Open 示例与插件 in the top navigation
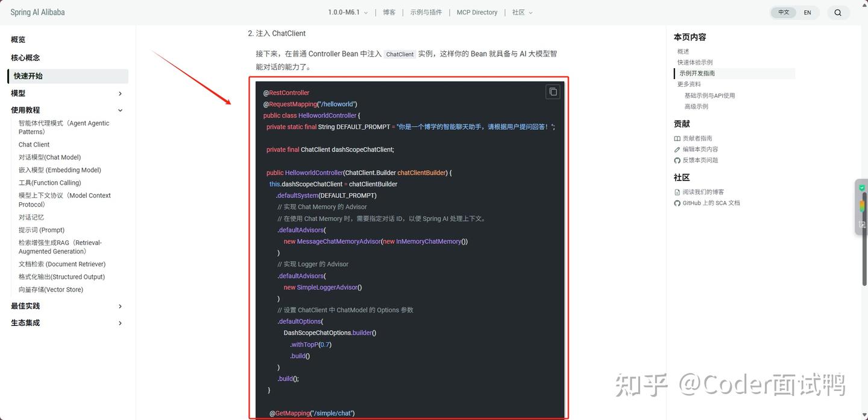The width and height of the screenshot is (868, 420). click(426, 13)
